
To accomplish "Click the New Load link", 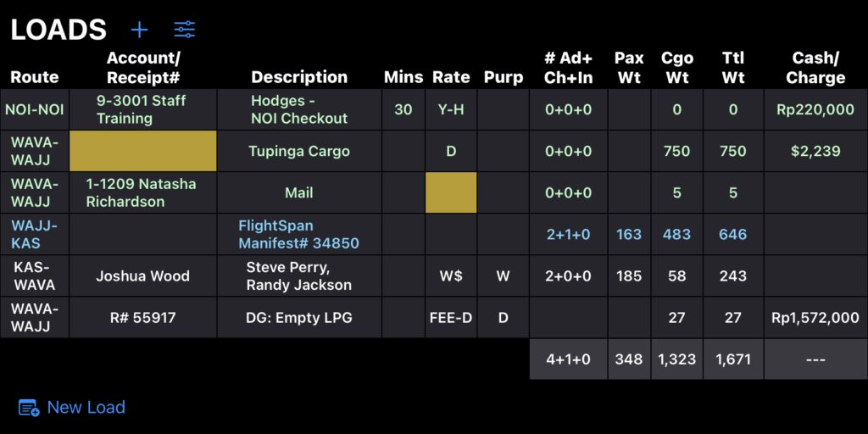I will pyautogui.click(x=86, y=408).
